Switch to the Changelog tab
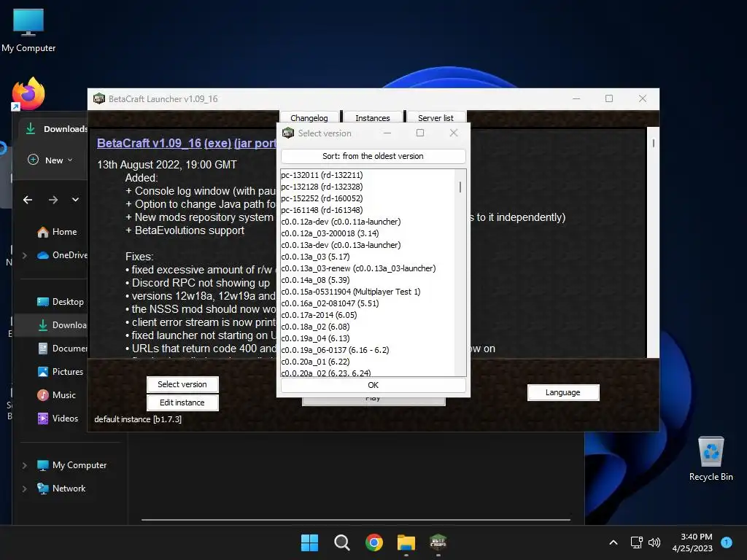This screenshot has height=560, width=747. point(309,117)
